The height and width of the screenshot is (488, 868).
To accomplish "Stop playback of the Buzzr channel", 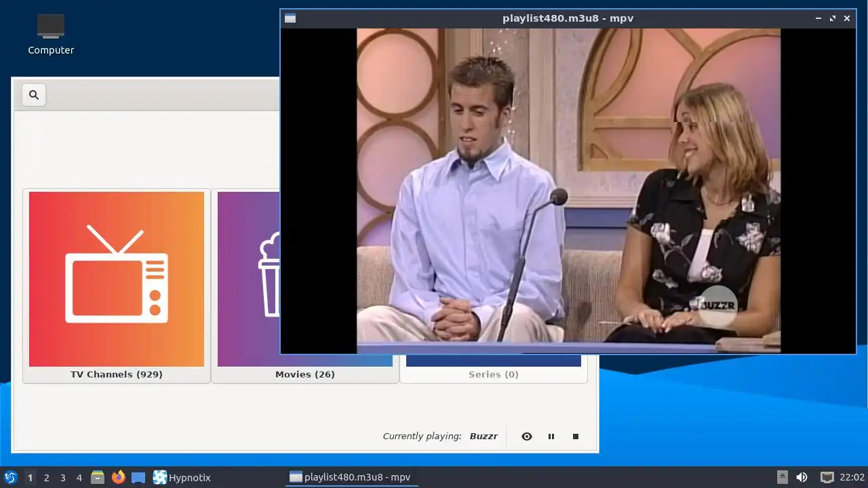I will click(x=576, y=436).
